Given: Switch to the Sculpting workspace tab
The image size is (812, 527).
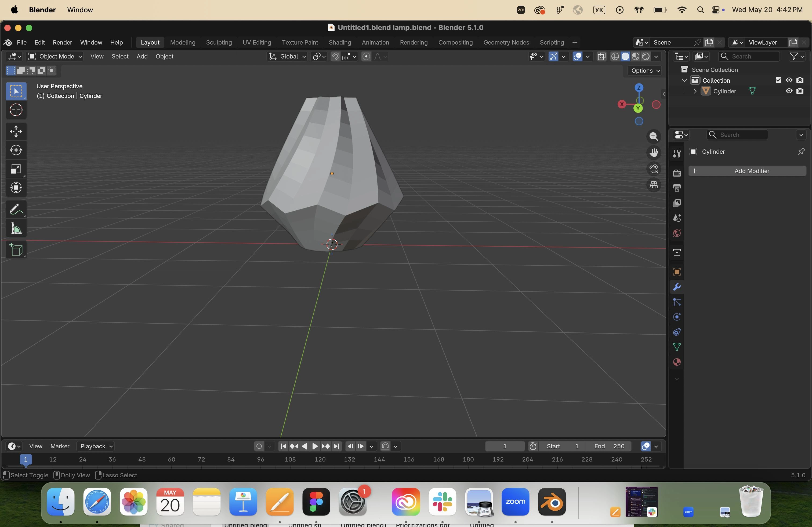Looking at the screenshot, I should tap(219, 43).
